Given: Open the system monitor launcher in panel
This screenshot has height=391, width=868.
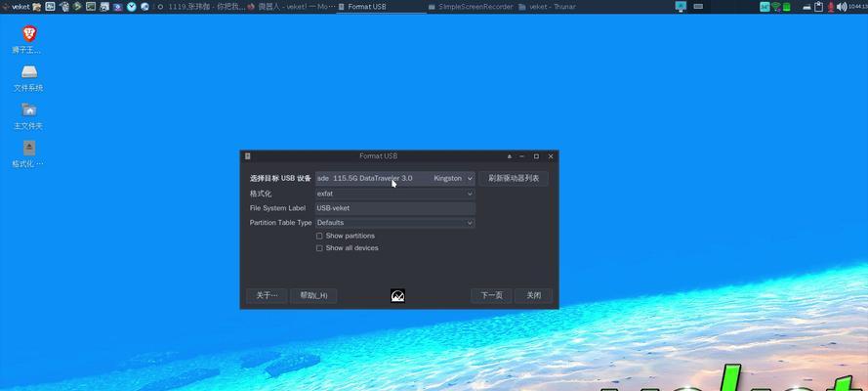Looking at the screenshot, I should pyautogui.click(x=50, y=7).
